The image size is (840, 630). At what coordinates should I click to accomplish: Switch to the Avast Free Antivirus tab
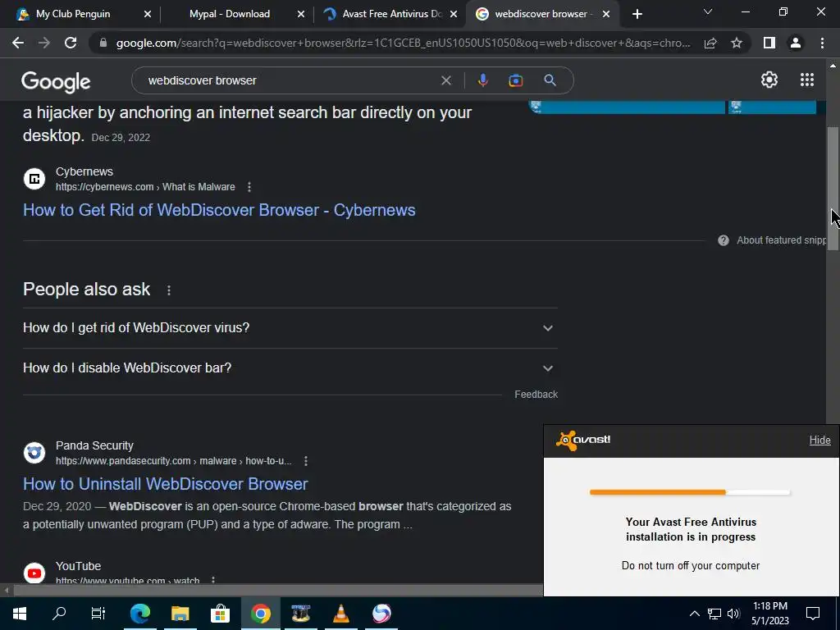pos(391,14)
